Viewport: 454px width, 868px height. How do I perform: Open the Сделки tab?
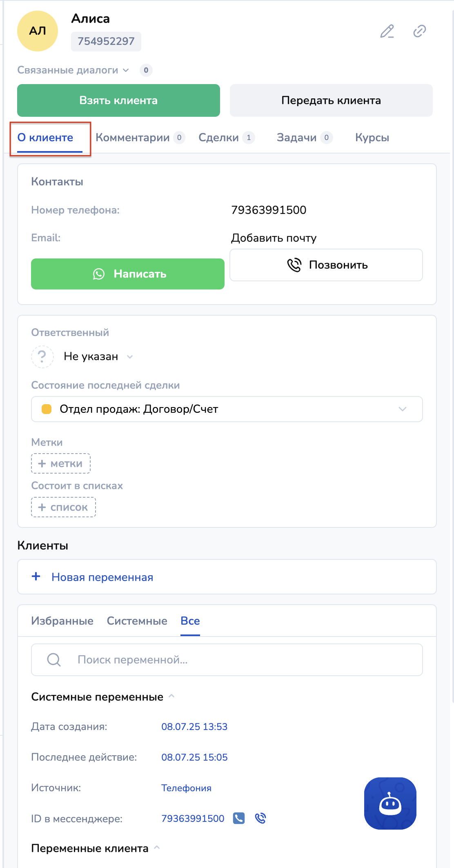click(x=219, y=138)
